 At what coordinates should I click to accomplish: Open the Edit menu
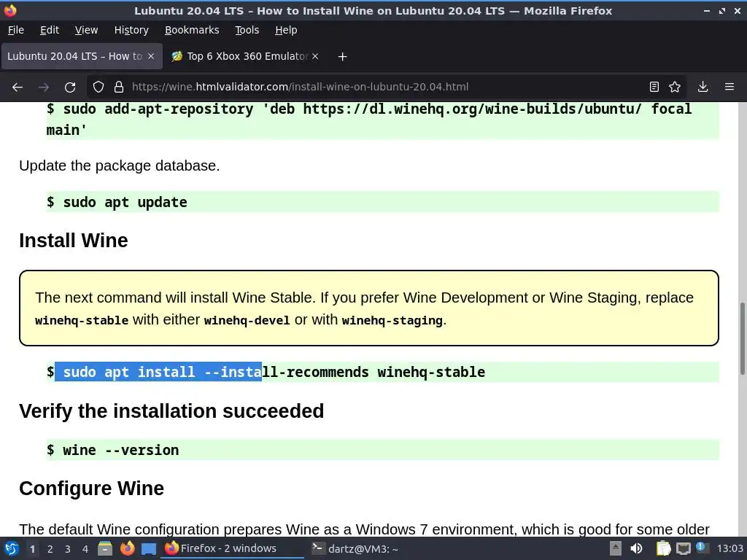(50, 30)
